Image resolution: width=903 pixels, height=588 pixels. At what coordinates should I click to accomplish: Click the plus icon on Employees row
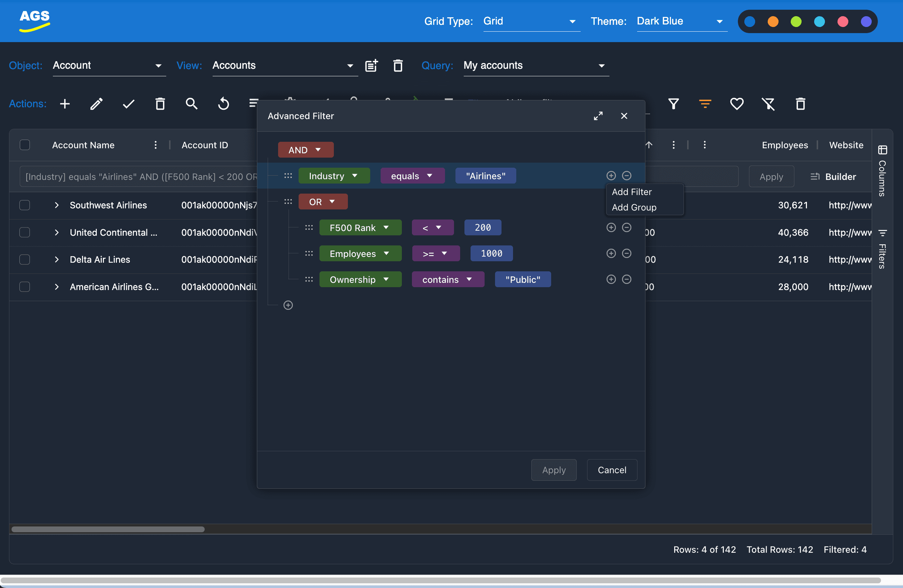(611, 253)
